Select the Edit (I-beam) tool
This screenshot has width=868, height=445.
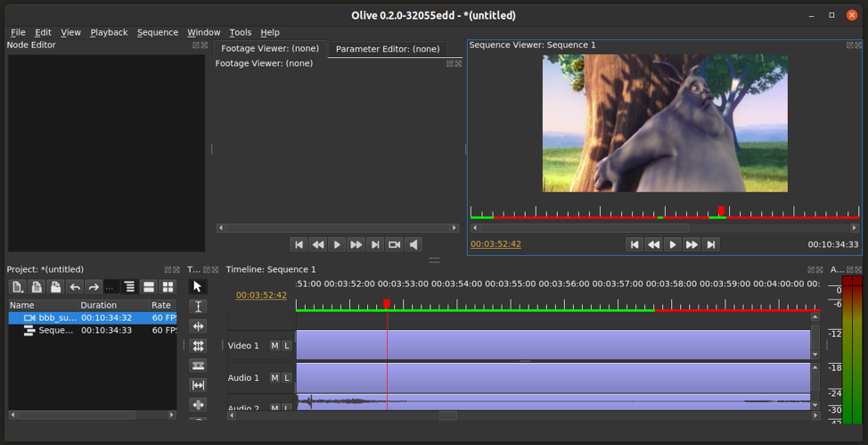pos(198,306)
